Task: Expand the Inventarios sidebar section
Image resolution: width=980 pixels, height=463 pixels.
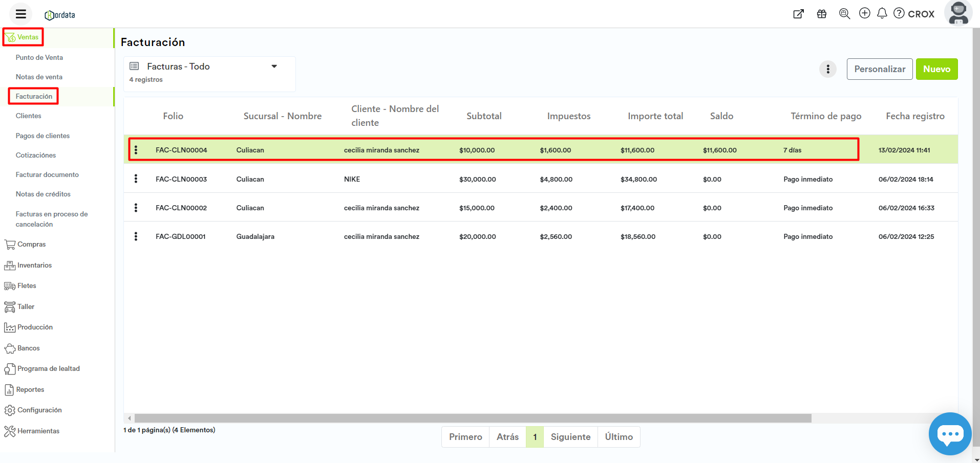Action: 34,266
